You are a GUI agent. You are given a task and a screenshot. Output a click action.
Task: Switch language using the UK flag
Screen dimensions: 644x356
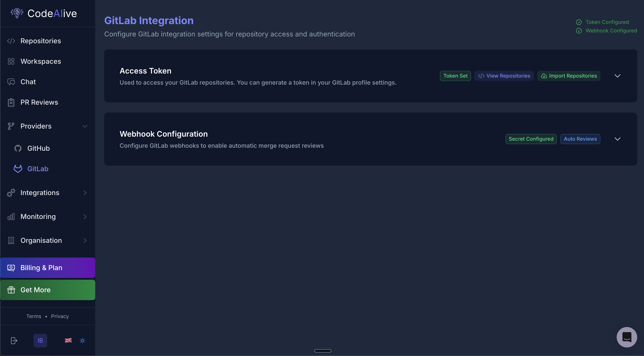[x=68, y=340]
